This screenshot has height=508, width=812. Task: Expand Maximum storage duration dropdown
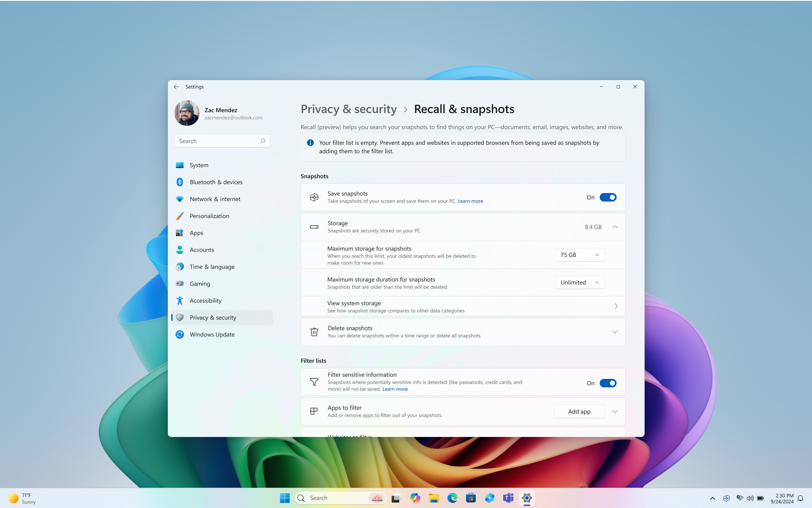click(579, 282)
